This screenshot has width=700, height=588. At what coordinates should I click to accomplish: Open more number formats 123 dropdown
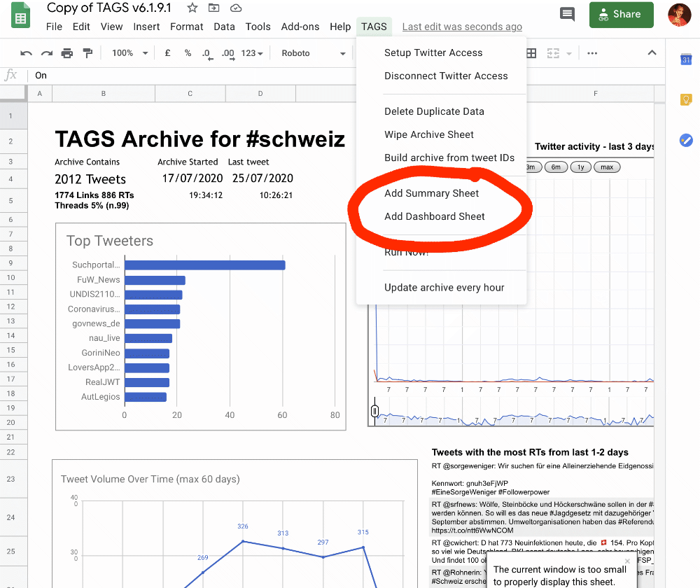point(252,53)
